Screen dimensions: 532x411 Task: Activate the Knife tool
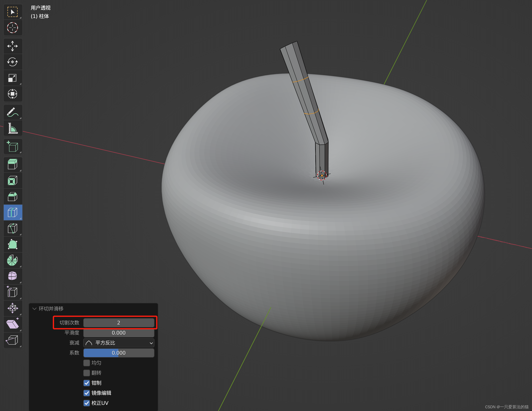pyautogui.click(x=13, y=228)
